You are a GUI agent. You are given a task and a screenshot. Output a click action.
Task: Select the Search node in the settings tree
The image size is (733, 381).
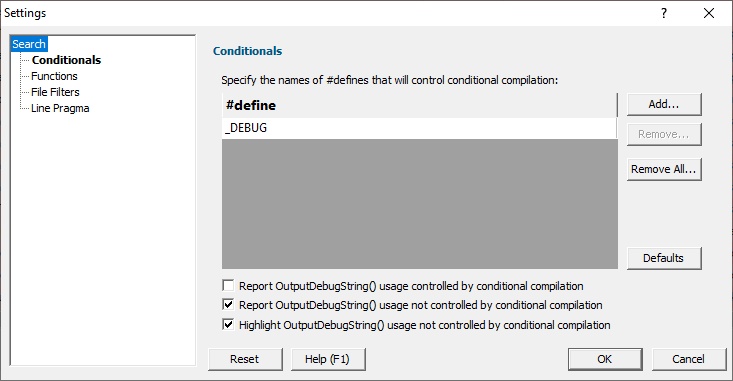click(29, 44)
